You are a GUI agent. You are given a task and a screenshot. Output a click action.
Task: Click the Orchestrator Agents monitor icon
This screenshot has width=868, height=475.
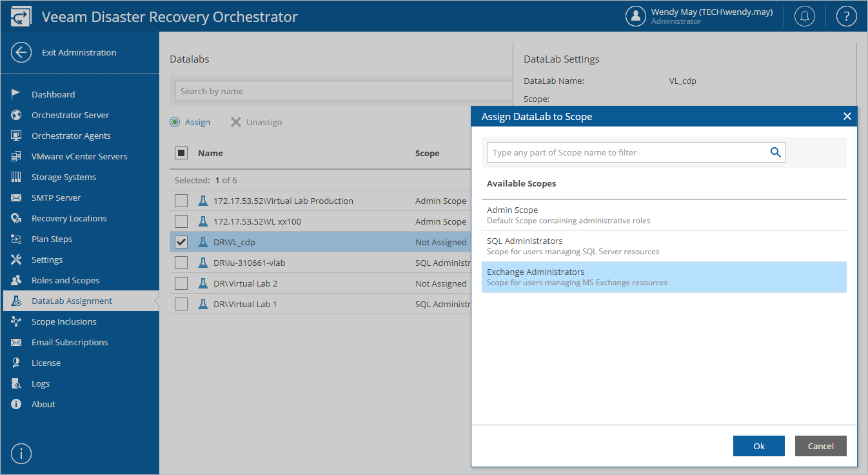click(x=17, y=136)
